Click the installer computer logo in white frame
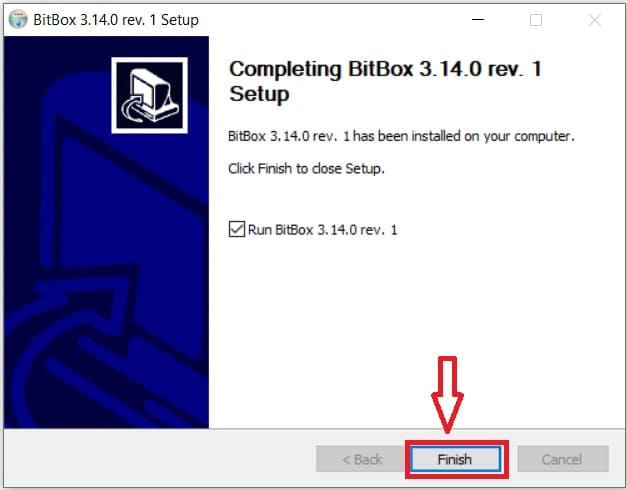This screenshot has height=490, width=627. [x=150, y=95]
